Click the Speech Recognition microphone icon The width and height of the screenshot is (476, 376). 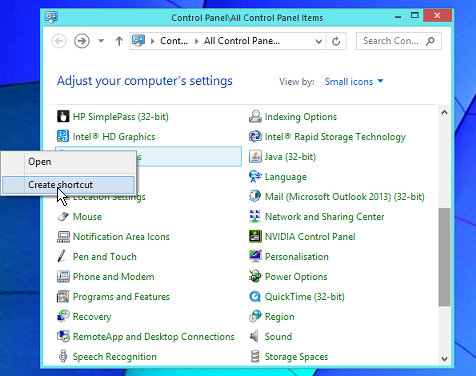coord(63,356)
